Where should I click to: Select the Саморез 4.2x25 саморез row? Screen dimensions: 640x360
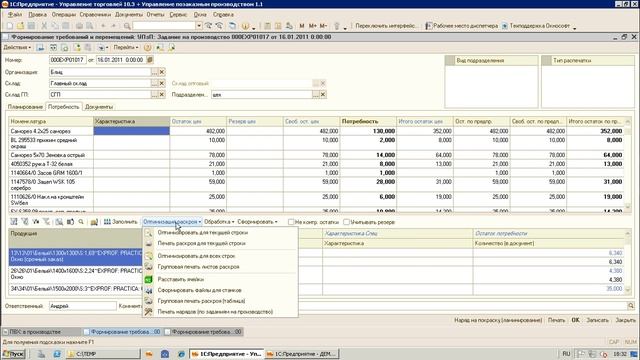pyautogui.click(x=318, y=131)
